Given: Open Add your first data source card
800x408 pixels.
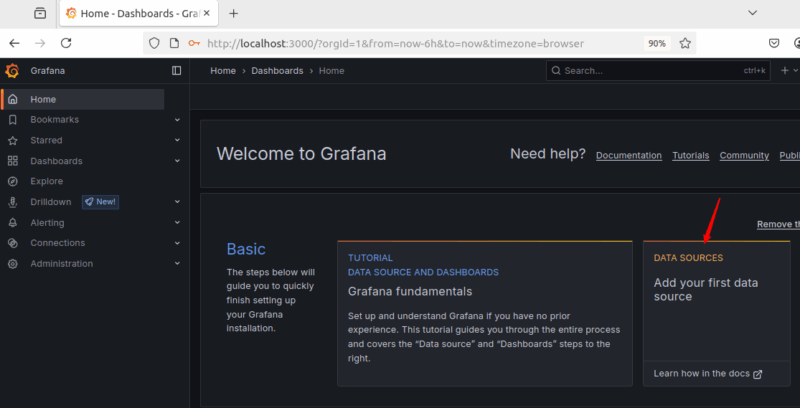Looking at the screenshot, I should (x=705, y=289).
